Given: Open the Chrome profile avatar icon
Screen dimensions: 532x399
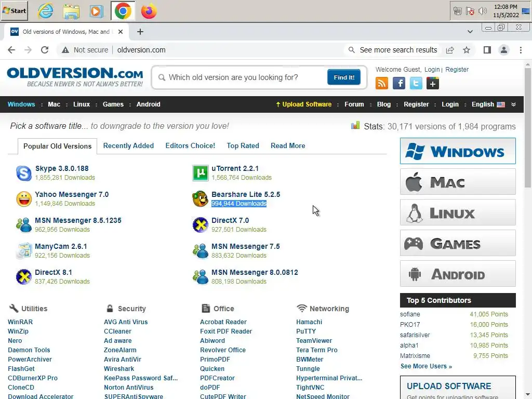Looking at the screenshot, I should (504, 50).
